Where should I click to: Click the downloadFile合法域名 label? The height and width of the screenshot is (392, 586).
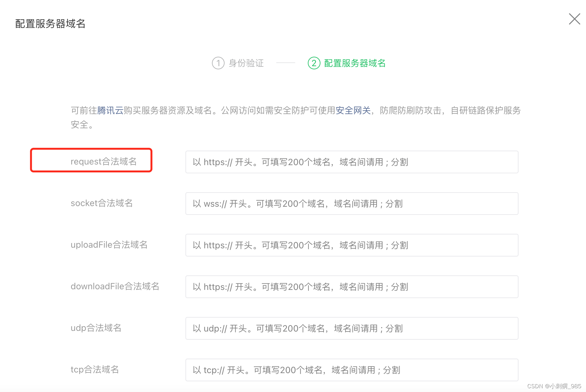[x=115, y=286]
